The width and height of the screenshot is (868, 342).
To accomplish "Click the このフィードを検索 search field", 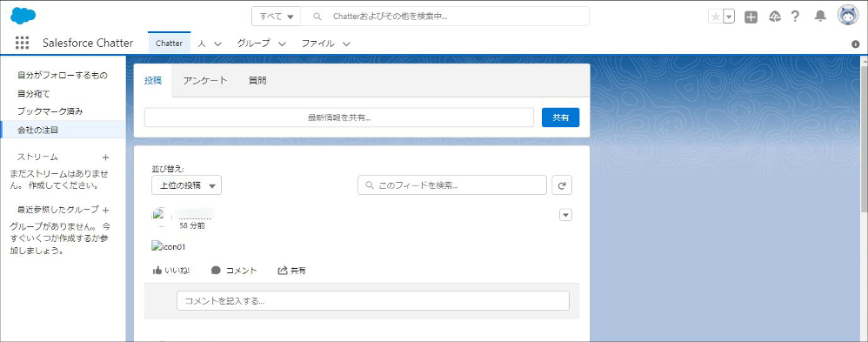I will pos(452,185).
